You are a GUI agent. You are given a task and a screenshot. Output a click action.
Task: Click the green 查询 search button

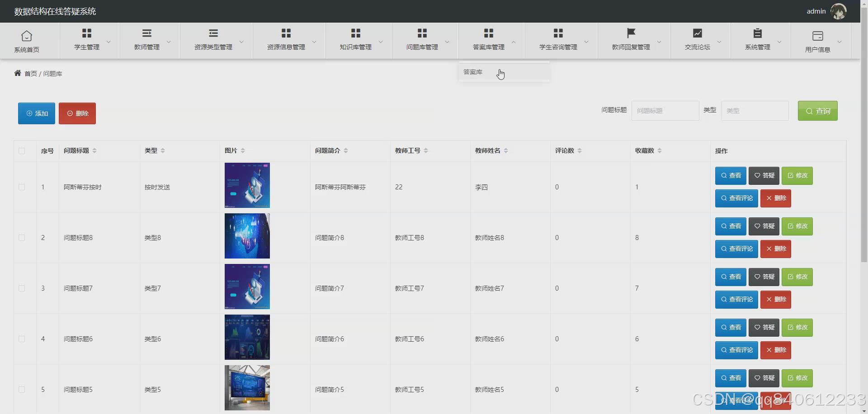818,111
